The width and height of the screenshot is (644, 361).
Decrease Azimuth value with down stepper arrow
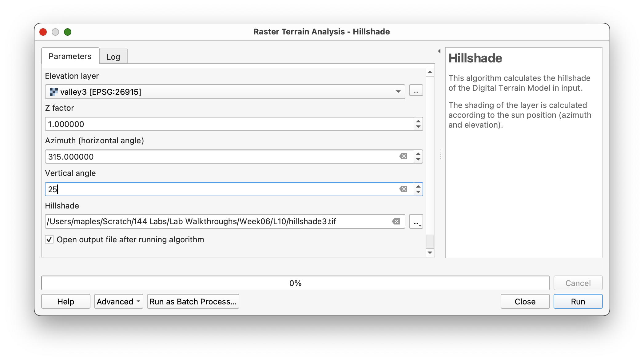(418, 160)
